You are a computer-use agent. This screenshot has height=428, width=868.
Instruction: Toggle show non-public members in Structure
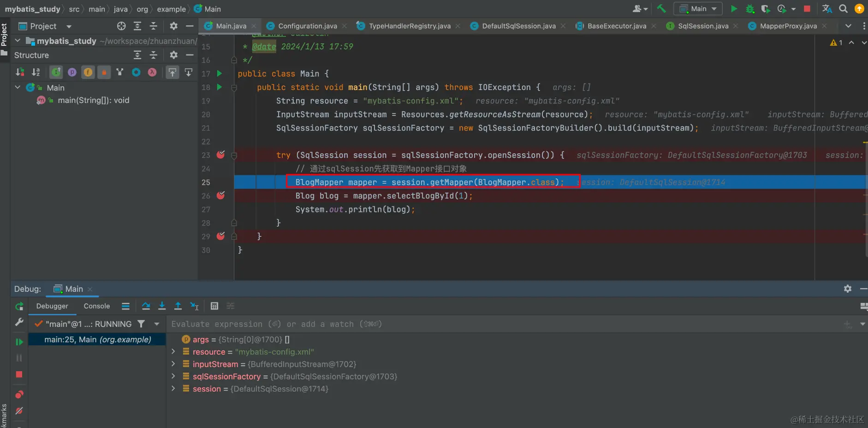104,72
